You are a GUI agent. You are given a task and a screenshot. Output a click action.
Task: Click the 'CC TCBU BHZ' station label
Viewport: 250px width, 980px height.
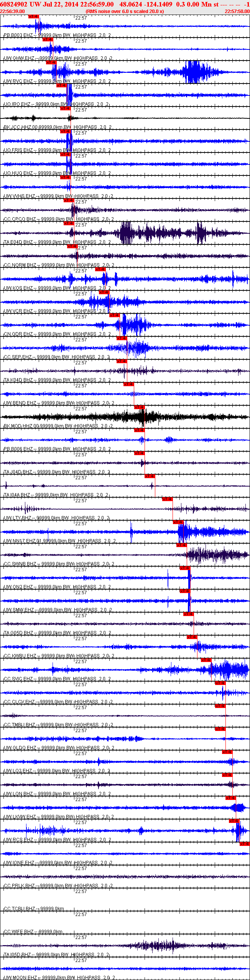coord(19,909)
